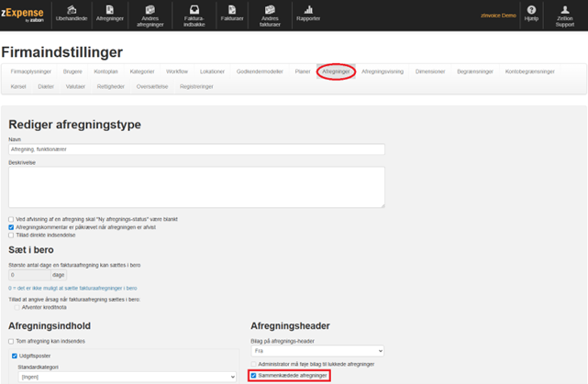This screenshot has height=384, width=588.
Task: Click the Navn text field
Action: point(196,149)
